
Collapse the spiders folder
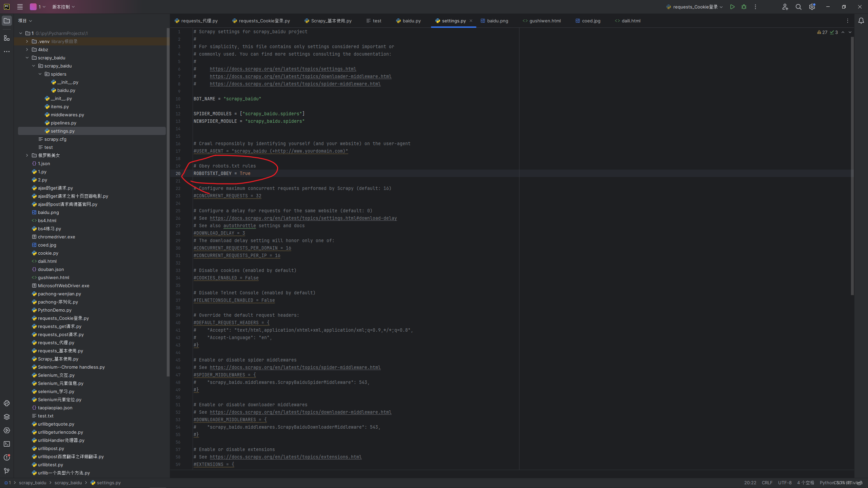[40, 74]
